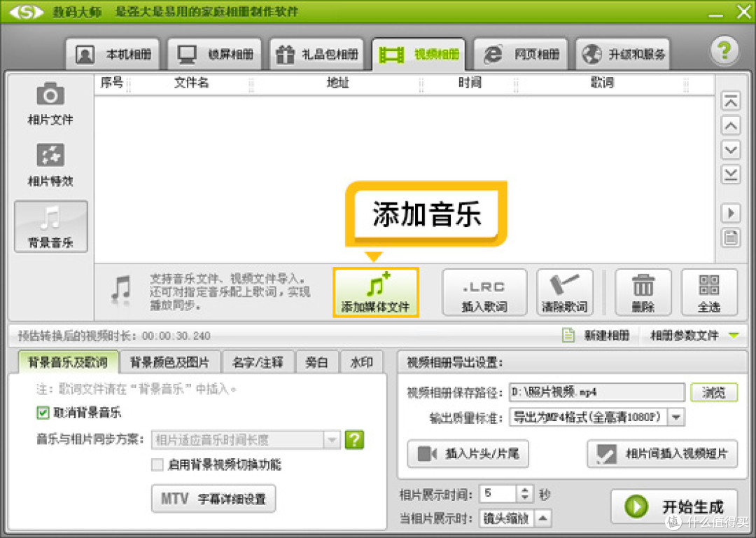Move selected item up one
The image size is (756, 538).
click(x=730, y=126)
